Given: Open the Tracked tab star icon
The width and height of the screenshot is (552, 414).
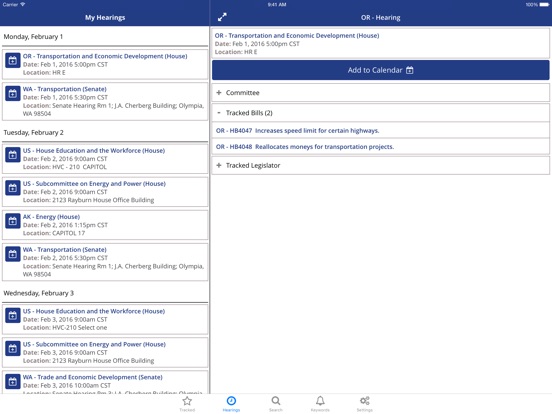Looking at the screenshot, I should 187,404.
